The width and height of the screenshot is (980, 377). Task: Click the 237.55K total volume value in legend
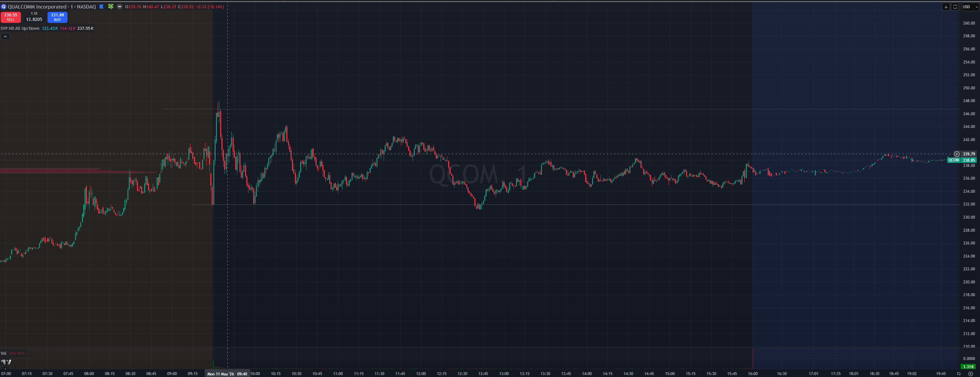[85, 28]
